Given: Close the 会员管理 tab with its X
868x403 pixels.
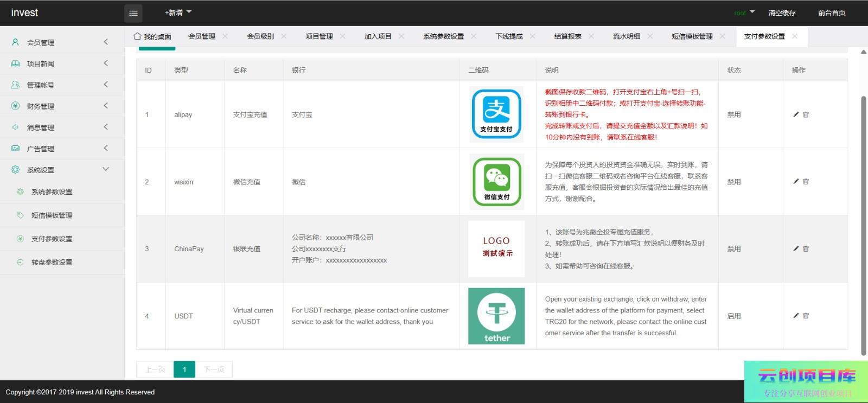Looking at the screenshot, I should [x=225, y=36].
